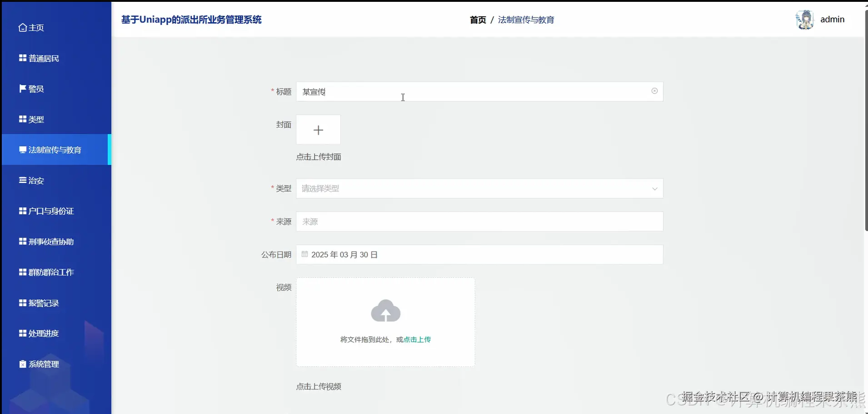Open the admin user menu
Viewport: 868px width, 414px height.
[x=820, y=20]
